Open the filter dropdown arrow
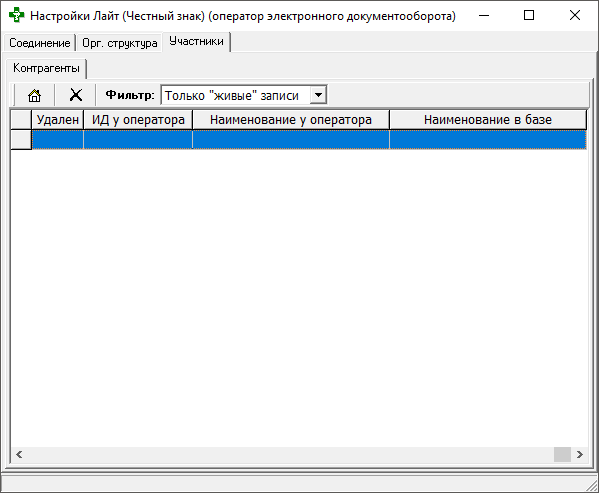 [318, 95]
